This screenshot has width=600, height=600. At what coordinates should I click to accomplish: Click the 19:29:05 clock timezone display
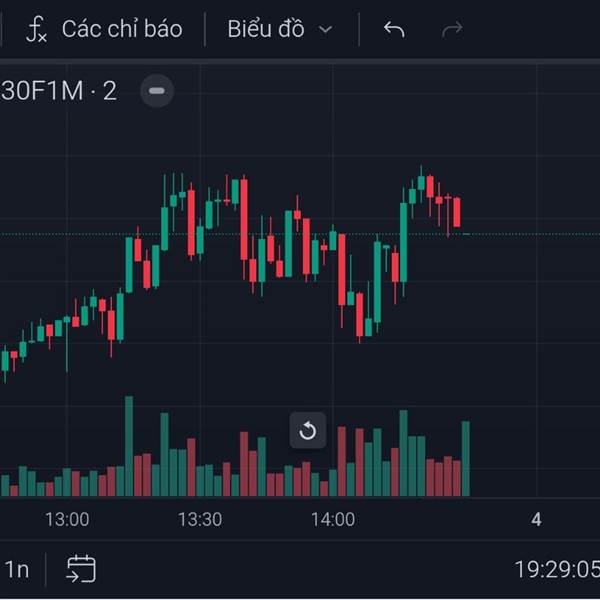coord(557,569)
